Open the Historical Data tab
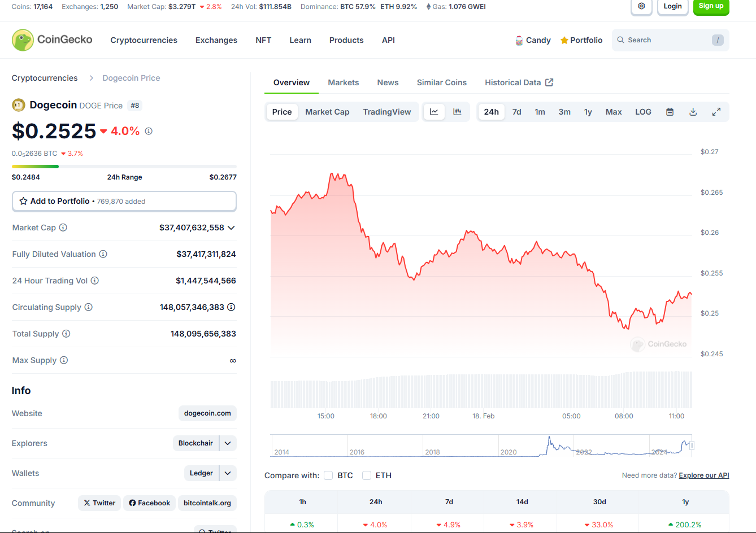 519,82
